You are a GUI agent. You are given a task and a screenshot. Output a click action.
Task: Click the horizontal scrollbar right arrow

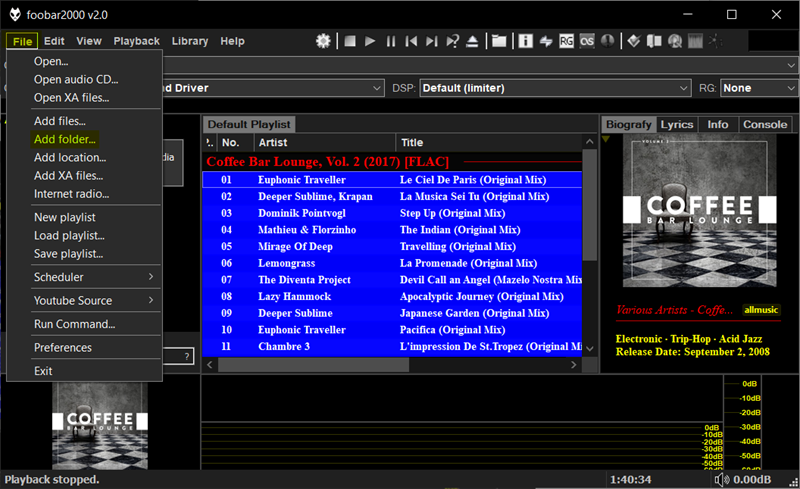573,364
